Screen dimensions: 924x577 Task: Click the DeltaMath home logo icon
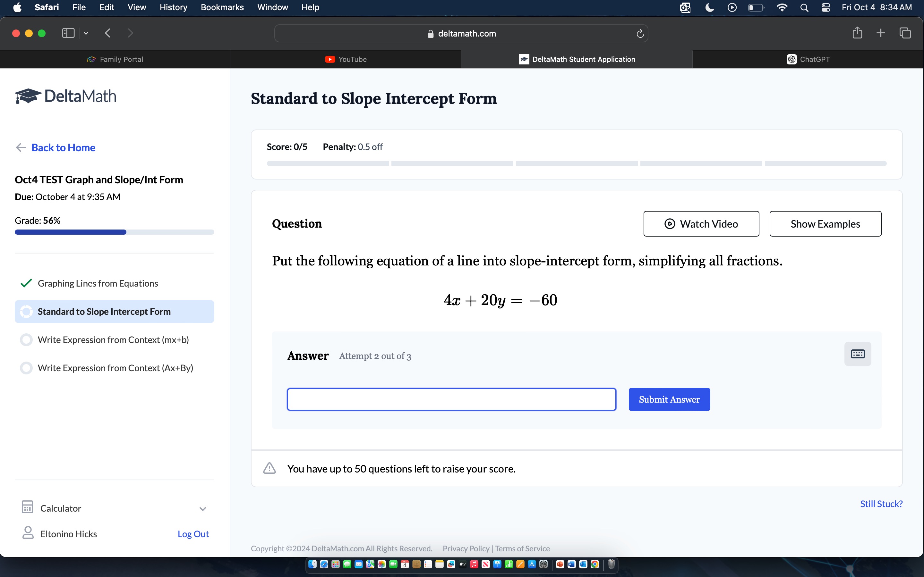point(26,96)
